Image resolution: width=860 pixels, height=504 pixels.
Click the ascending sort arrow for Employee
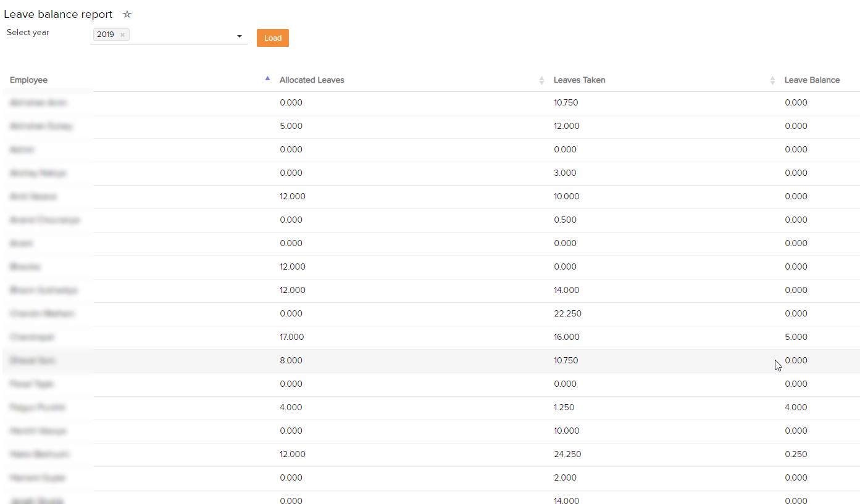267,79
